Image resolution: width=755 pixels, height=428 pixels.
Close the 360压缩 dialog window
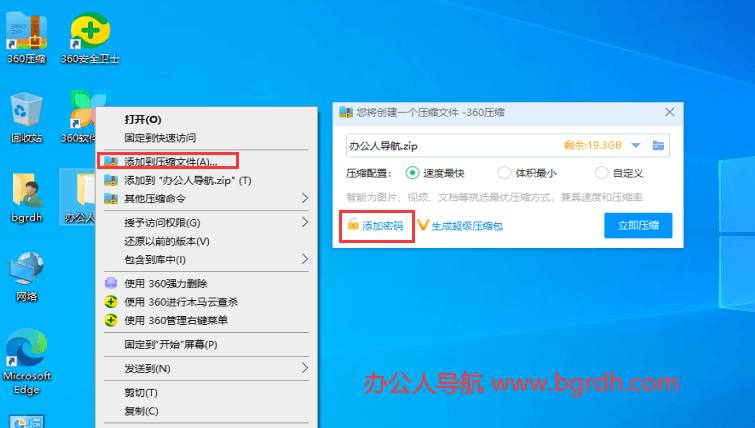coord(669,112)
